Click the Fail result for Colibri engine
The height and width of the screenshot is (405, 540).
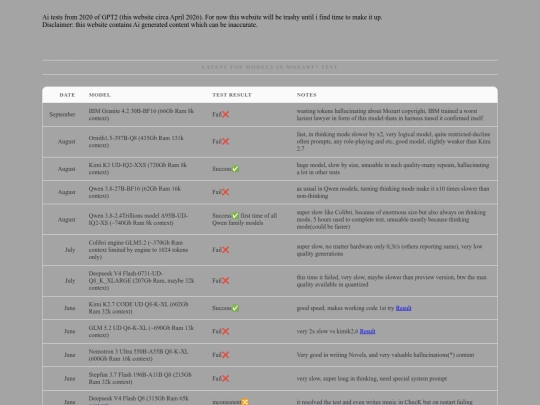(x=221, y=250)
